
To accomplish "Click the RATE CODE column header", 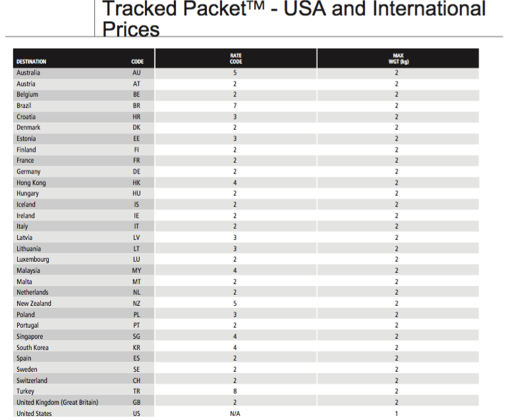I will tap(236, 59).
